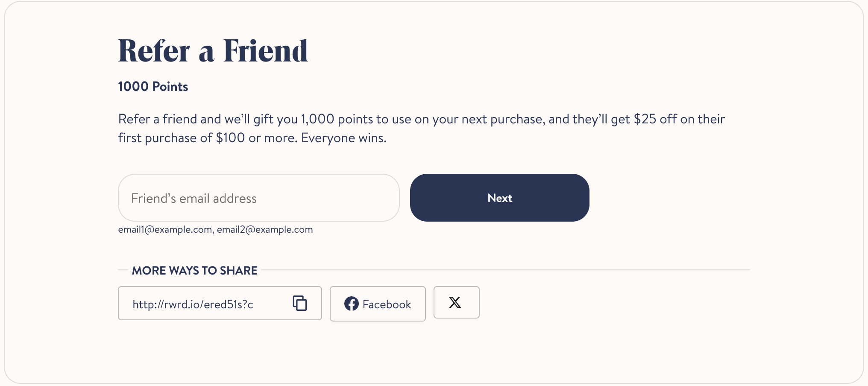Select the rwrd.io referral link text
The image size is (868, 386).
point(193,304)
